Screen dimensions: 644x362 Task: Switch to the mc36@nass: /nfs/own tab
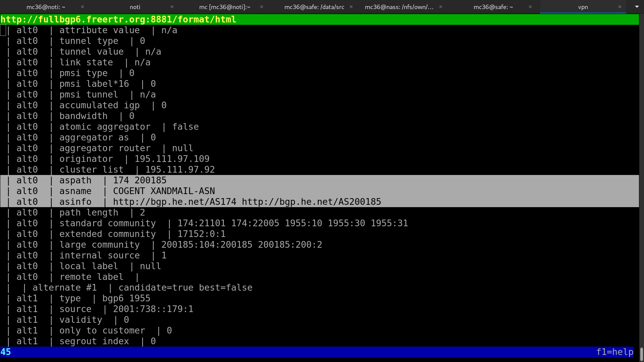tap(399, 7)
